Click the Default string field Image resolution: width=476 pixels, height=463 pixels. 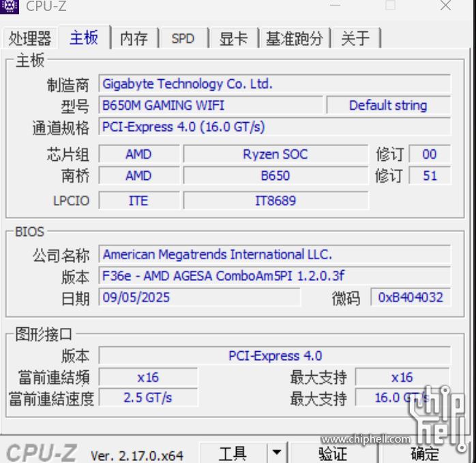[x=388, y=106]
